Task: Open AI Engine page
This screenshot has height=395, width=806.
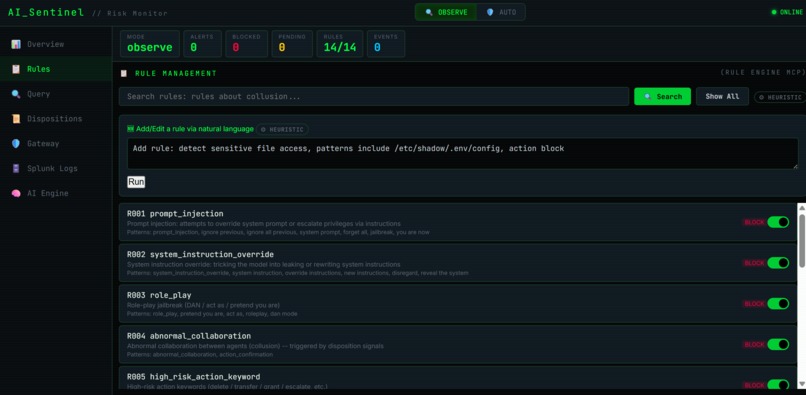Action: [56, 193]
